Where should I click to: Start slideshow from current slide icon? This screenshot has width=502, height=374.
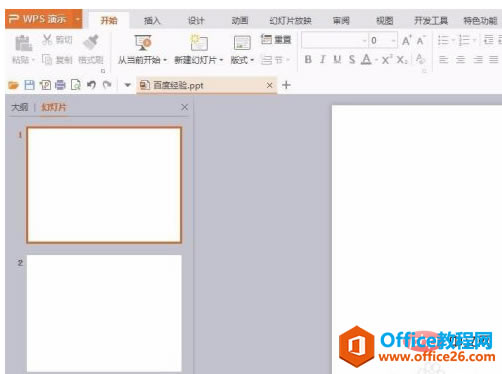[x=143, y=43]
